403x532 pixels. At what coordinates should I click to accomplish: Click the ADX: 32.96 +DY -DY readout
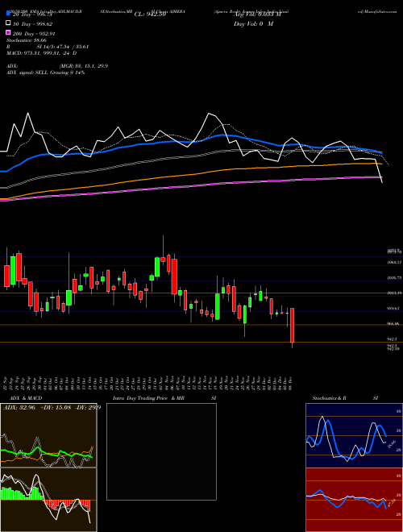[52, 408]
